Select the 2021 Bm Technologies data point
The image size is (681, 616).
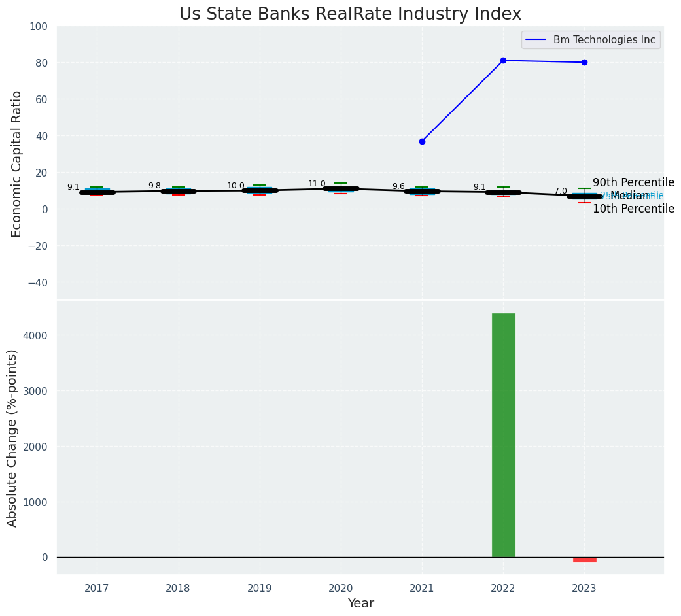[422, 141]
